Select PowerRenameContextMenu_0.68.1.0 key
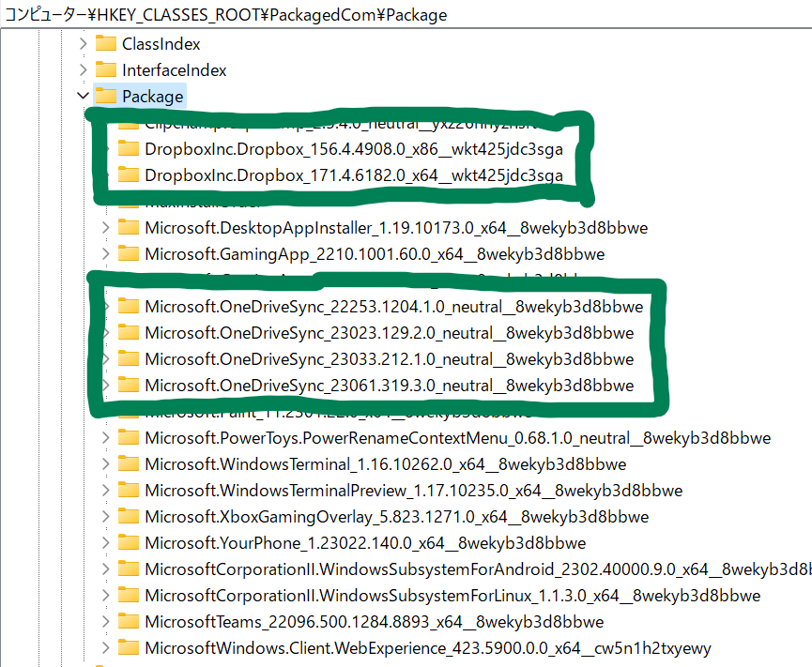 (458, 438)
